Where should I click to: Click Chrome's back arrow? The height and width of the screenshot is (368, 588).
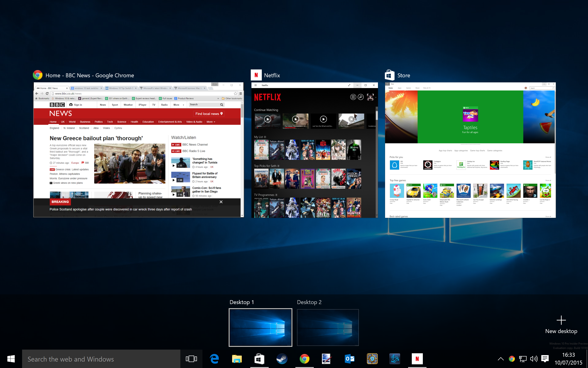37,93
